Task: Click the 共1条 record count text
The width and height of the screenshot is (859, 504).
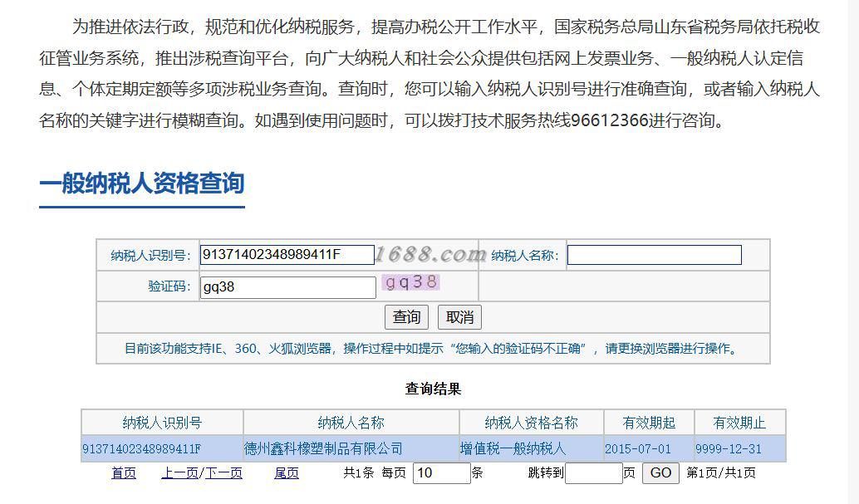Action: pos(359,472)
